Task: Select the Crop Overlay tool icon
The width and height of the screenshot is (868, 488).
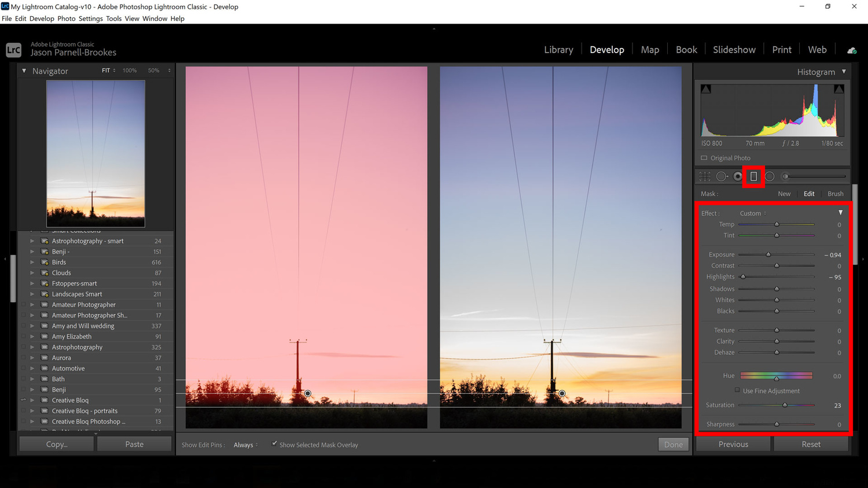Action: pos(705,176)
